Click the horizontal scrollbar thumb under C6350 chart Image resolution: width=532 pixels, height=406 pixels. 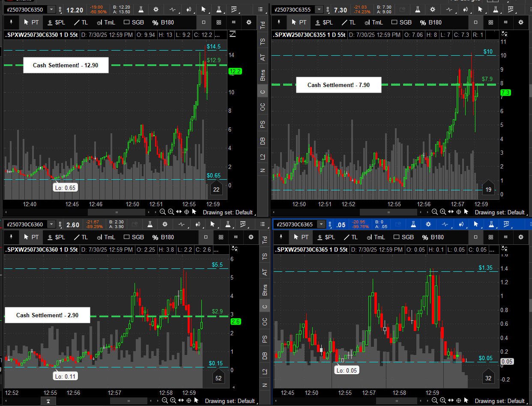117,212
